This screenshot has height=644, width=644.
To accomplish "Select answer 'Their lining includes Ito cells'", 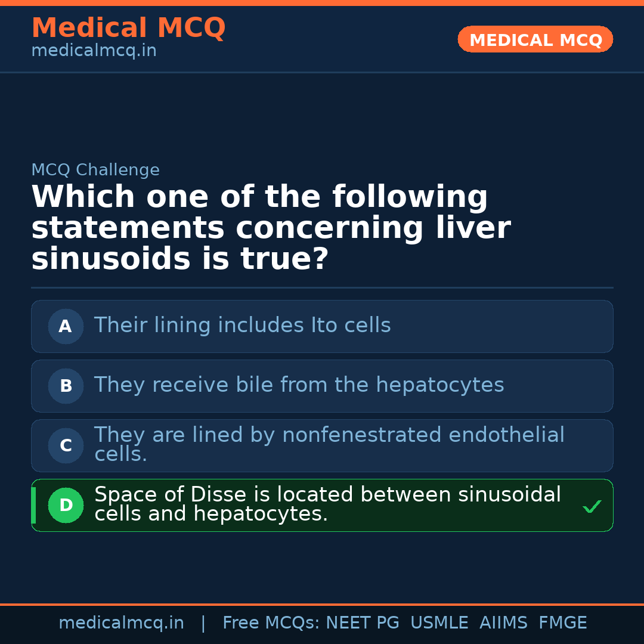I will tap(242, 326).
